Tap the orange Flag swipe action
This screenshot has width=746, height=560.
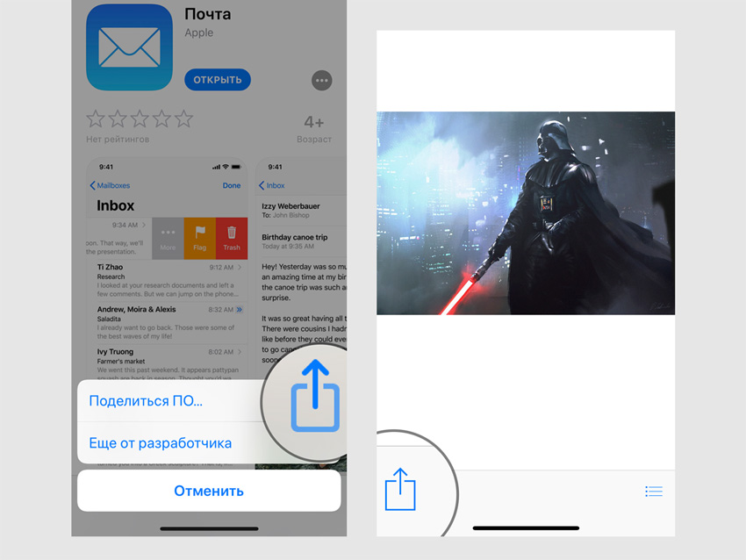pos(200,239)
